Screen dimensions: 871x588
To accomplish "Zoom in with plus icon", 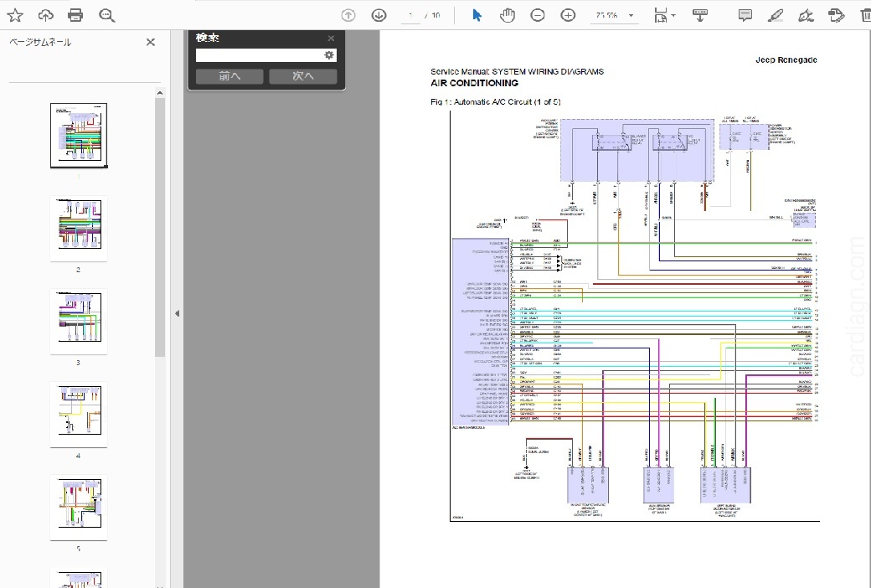I will pyautogui.click(x=568, y=16).
